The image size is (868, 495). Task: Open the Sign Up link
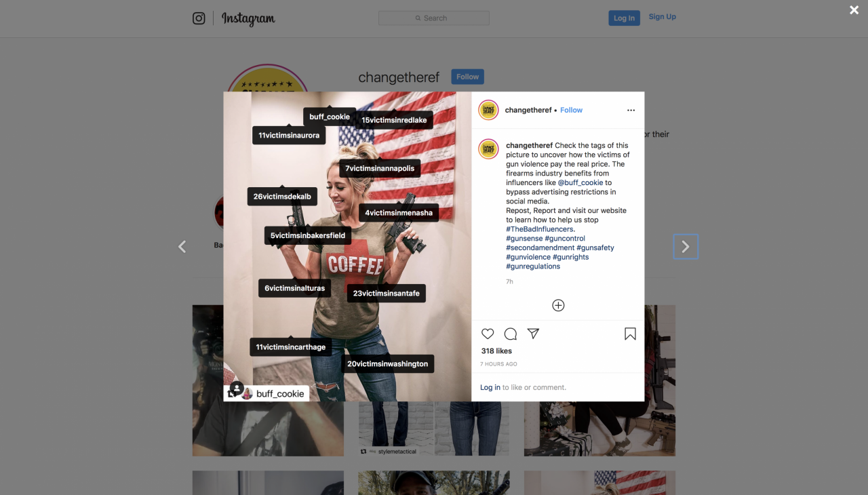tap(662, 17)
